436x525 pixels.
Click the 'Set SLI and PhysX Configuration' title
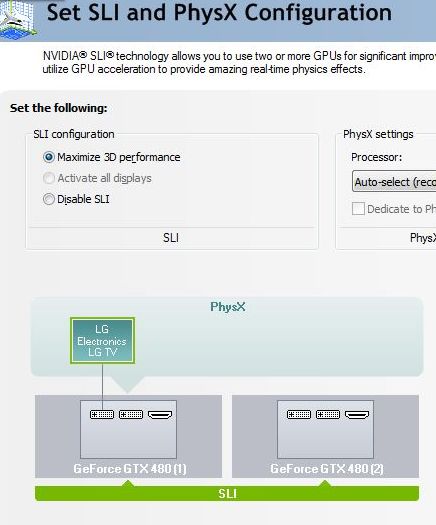pyautogui.click(x=219, y=13)
